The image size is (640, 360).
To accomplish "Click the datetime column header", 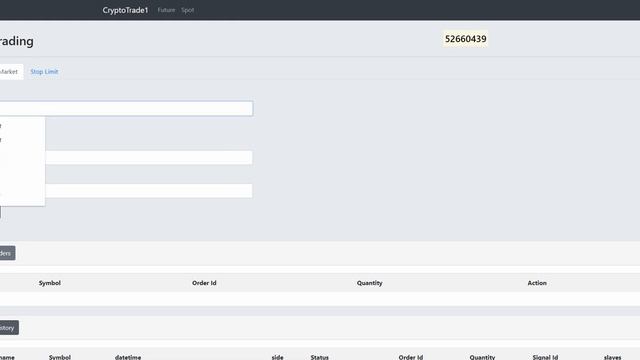I will [128, 357].
